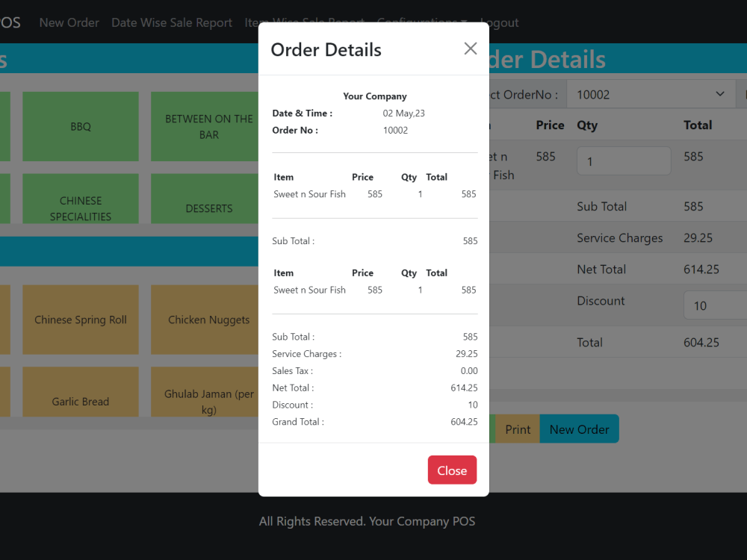This screenshot has width=747, height=560.
Task: Add Garlic Bread item
Action: 81,392
